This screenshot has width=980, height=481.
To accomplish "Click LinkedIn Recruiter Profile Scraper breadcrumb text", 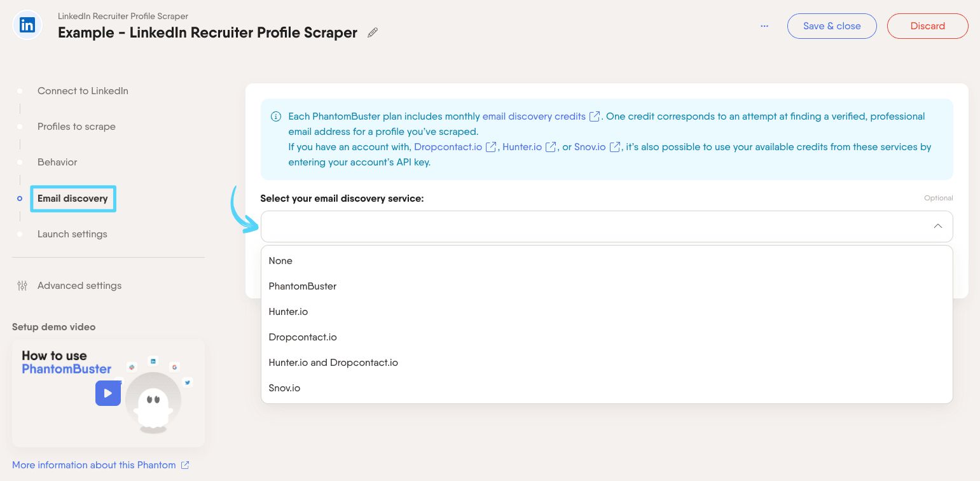I will click(x=123, y=16).
